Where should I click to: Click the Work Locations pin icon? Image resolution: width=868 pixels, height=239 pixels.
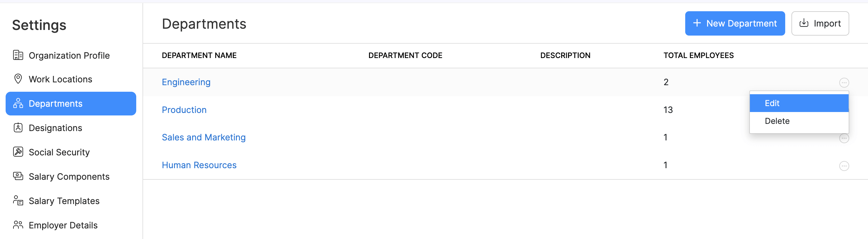point(18,79)
